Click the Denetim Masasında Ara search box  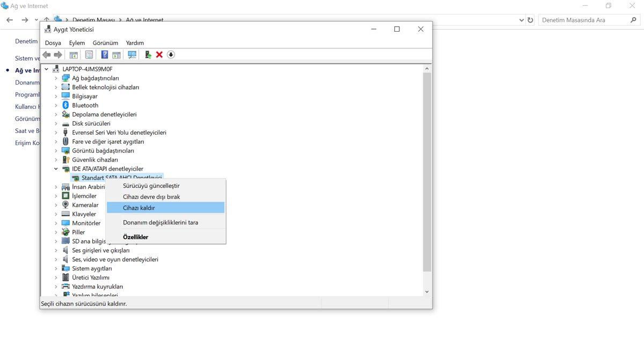tap(585, 20)
